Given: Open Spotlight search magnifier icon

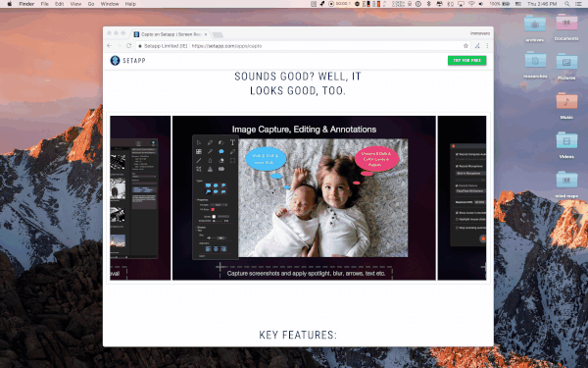Looking at the screenshot, I should click(567, 4).
